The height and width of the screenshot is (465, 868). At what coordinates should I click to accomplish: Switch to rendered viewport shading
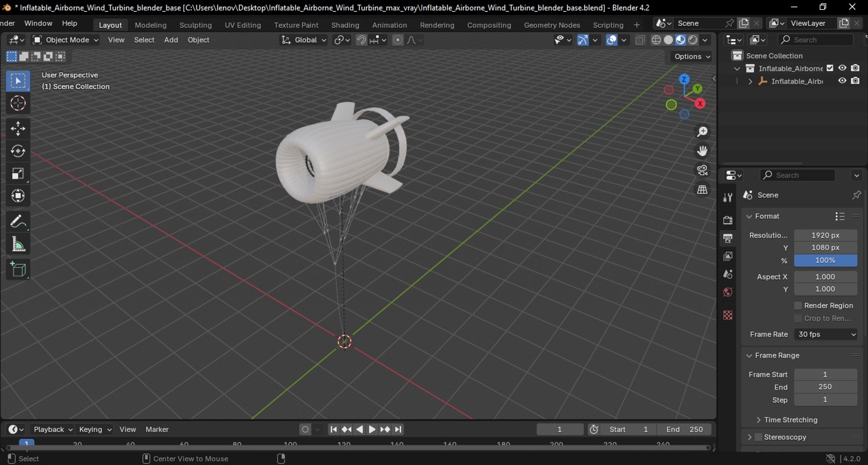point(693,40)
